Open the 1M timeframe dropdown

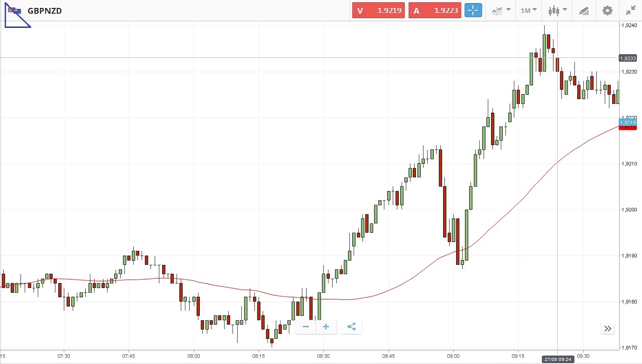(x=528, y=10)
